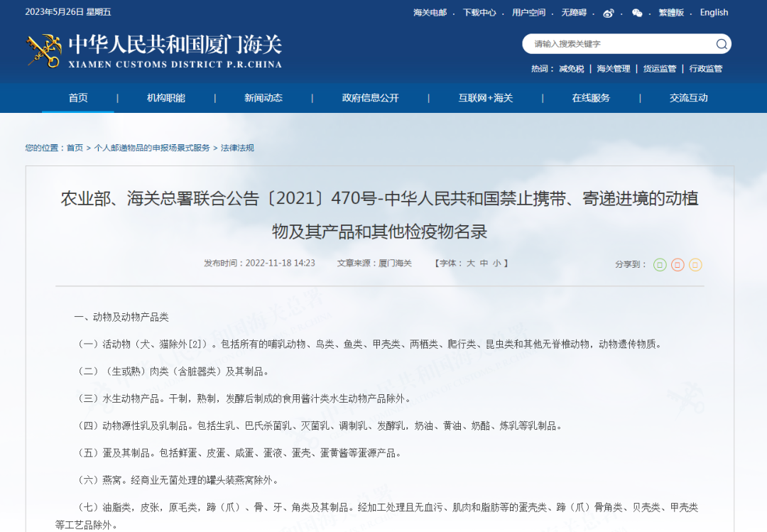Image resolution: width=767 pixels, height=532 pixels.
Task: Click the search magnifier icon
Action: point(722,44)
